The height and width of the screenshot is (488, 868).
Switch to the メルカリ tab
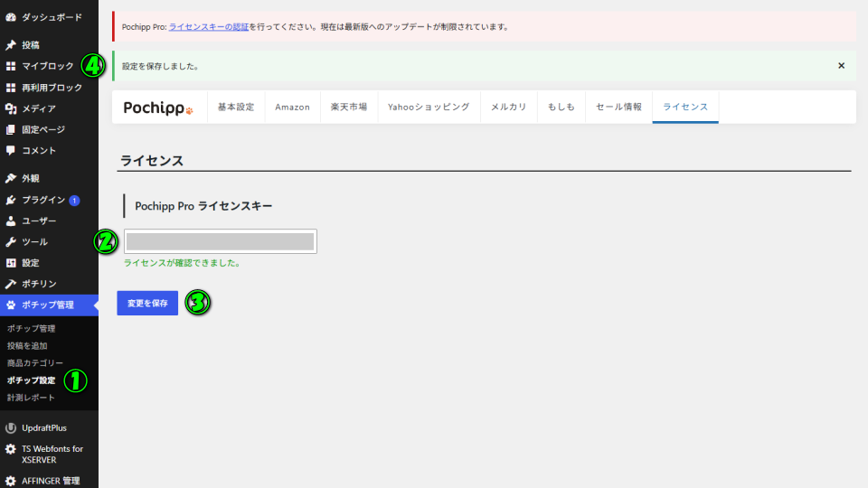[x=509, y=107]
